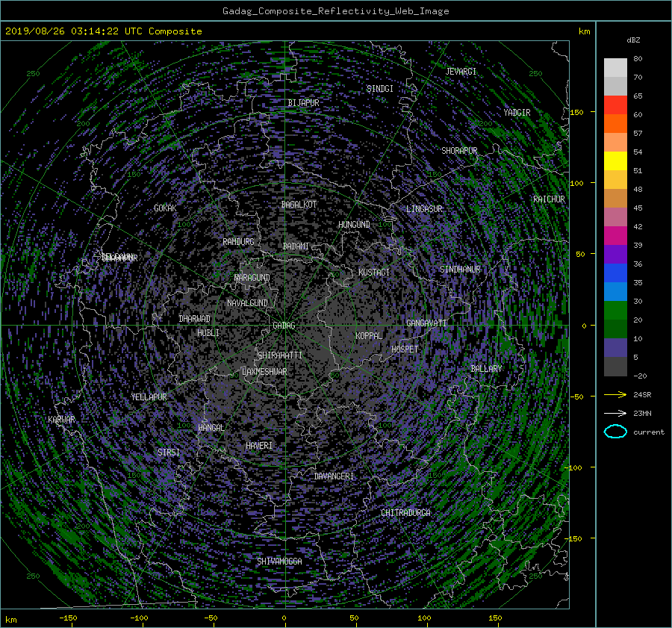Click the CHITRADURGA city label
672x628 pixels.
click(x=405, y=513)
